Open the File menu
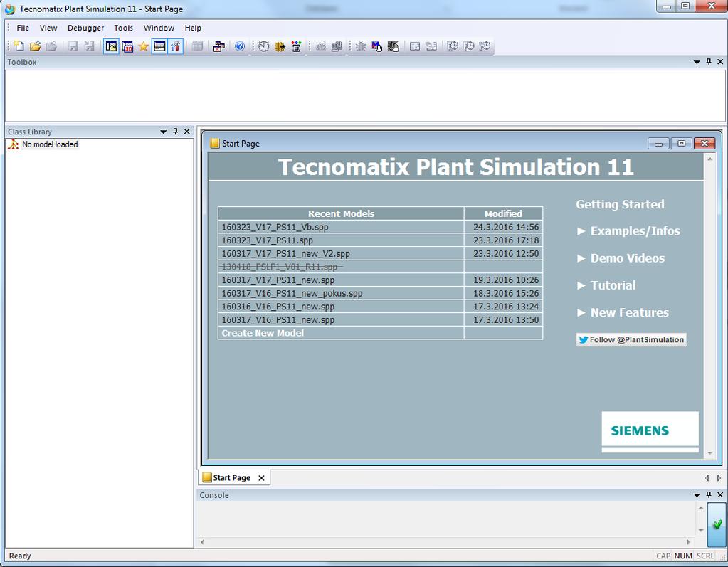This screenshot has width=728, height=567. [23, 28]
